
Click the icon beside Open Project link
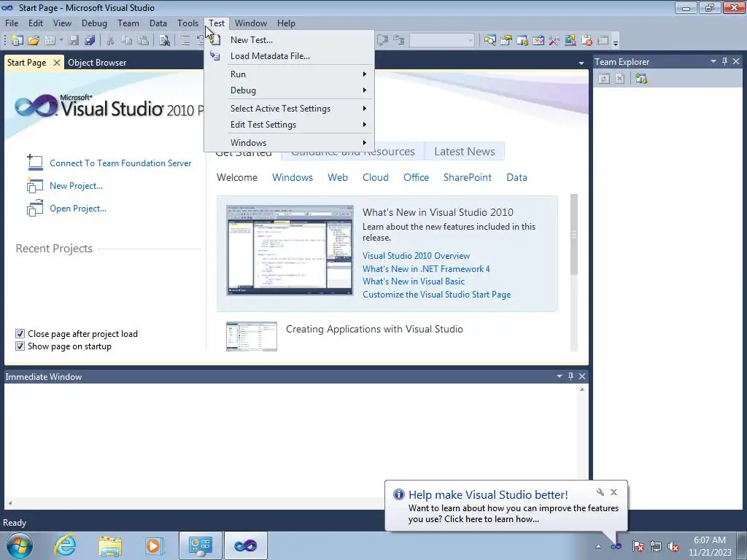[x=35, y=208]
